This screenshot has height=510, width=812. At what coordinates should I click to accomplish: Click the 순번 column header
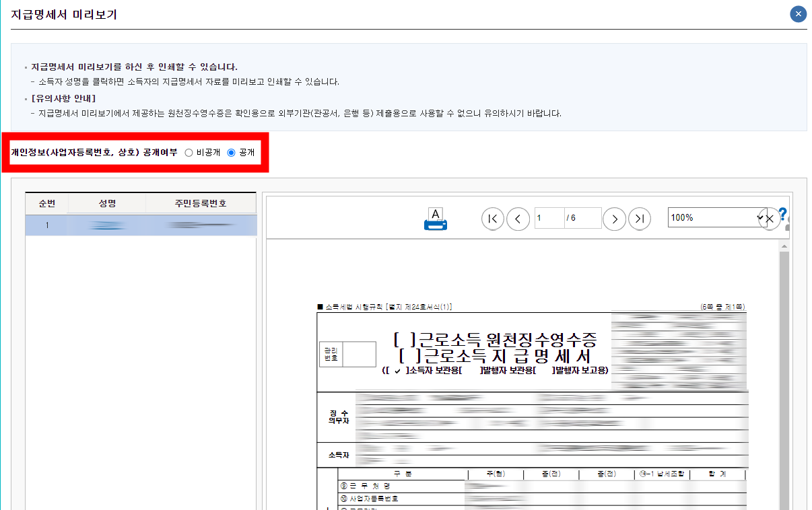pyautogui.click(x=47, y=203)
